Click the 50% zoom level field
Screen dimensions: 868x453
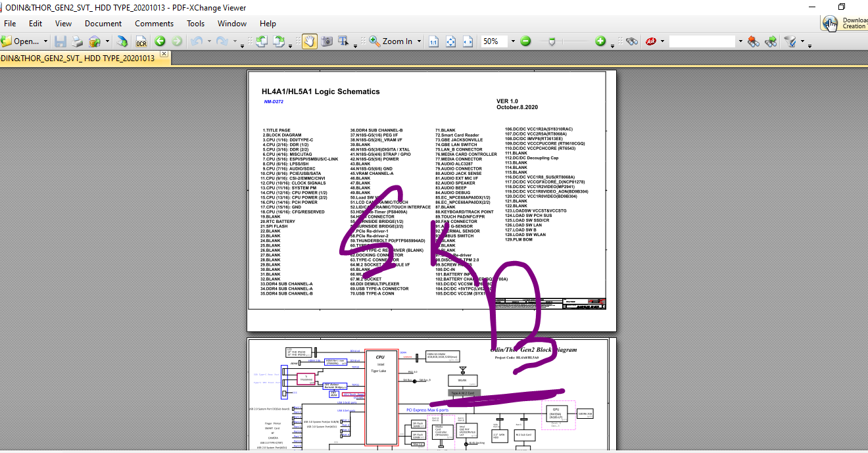click(494, 41)
